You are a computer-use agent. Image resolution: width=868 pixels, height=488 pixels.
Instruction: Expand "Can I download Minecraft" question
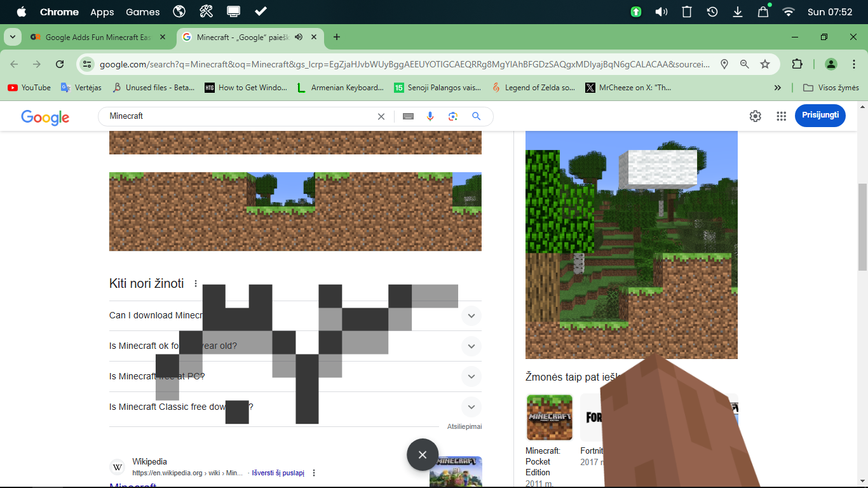pos(471,316)
